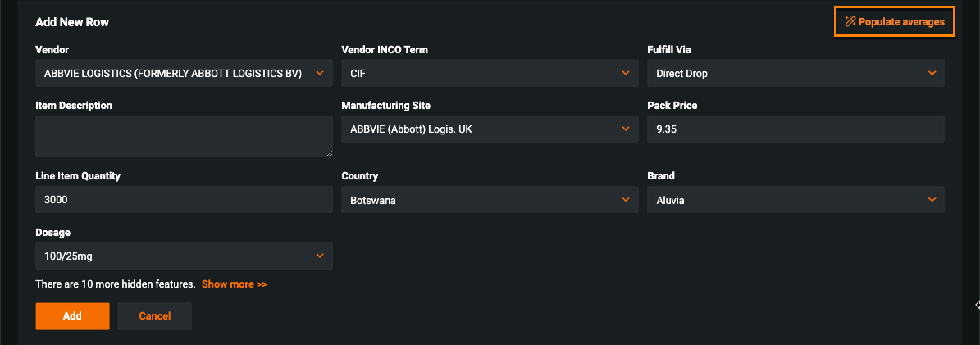Image resolution: width=980 pixels, height=345 pixels.
Task: Click the Direct Drop chevron arrow
Action: tap(932, 73)
